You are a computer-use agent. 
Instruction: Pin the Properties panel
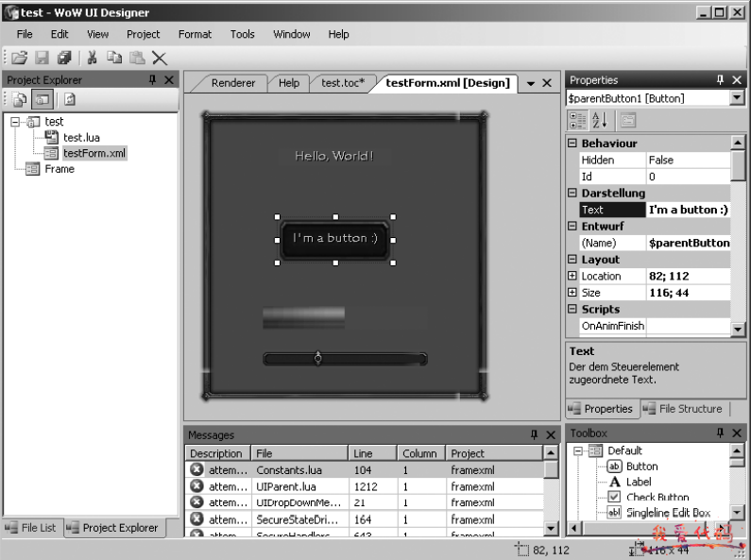click(720, 80)
